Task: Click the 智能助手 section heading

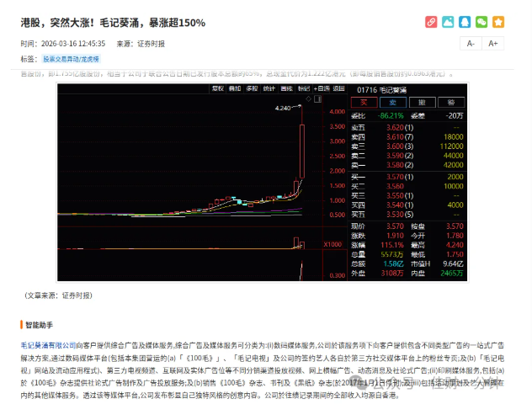Action: click(x=39, y=325)
